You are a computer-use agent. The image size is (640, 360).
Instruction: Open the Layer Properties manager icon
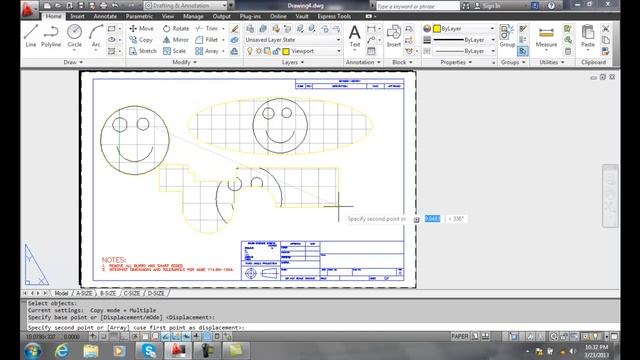pyautogui.click(x=250, y=29)
